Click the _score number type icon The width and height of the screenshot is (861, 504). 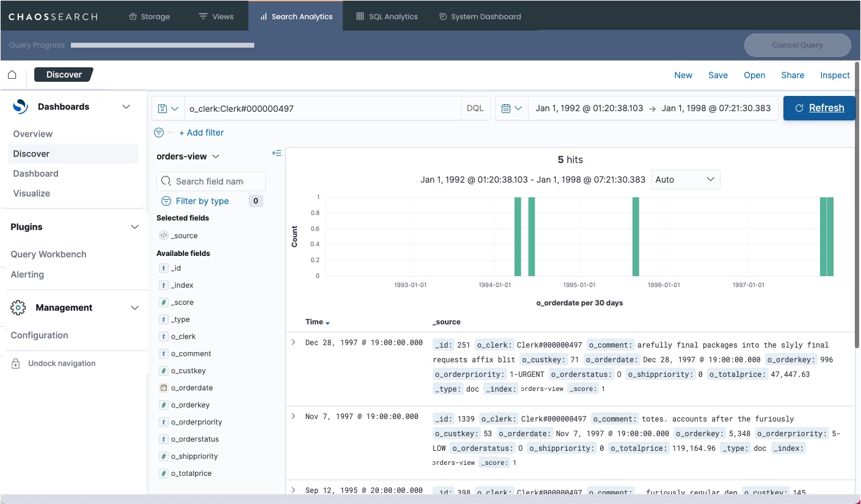click(163, 302)
